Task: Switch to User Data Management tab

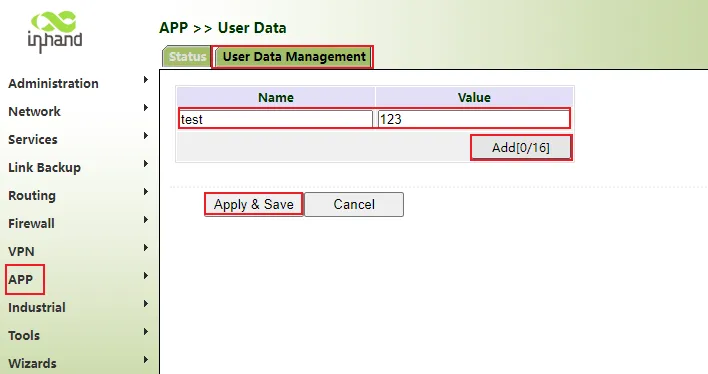Action: pos(294,57)
